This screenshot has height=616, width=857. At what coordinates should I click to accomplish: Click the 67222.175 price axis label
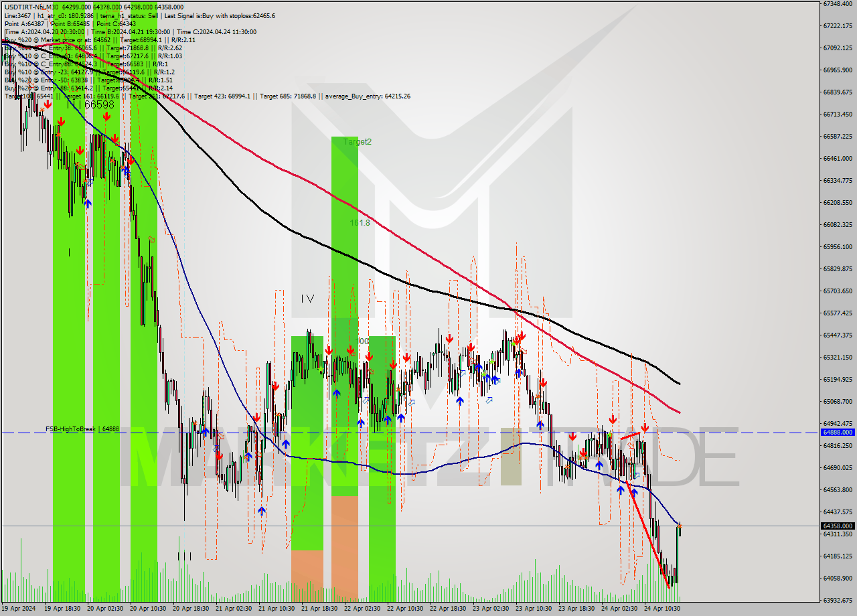click(x=838, y=25)
